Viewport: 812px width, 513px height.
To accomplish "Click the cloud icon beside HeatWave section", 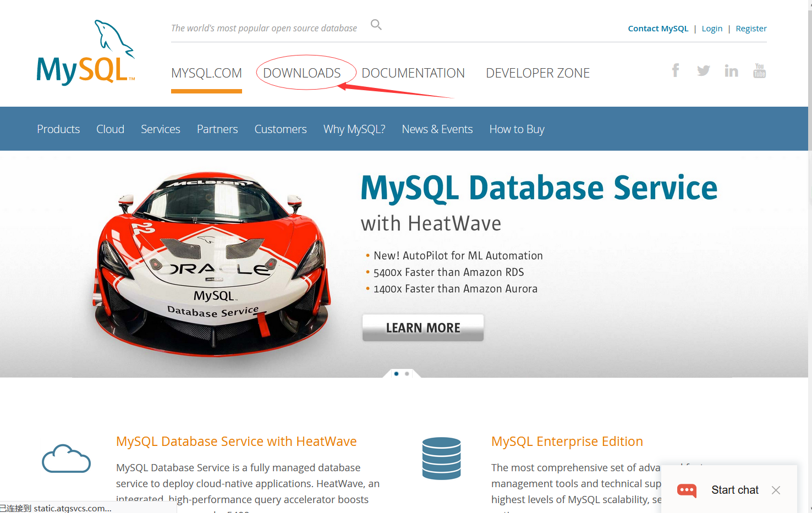I will (67, 459).
